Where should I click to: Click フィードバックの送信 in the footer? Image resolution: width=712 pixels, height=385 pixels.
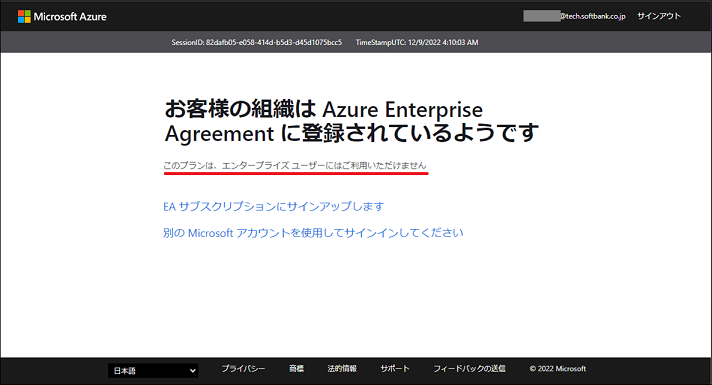point(469,369)
